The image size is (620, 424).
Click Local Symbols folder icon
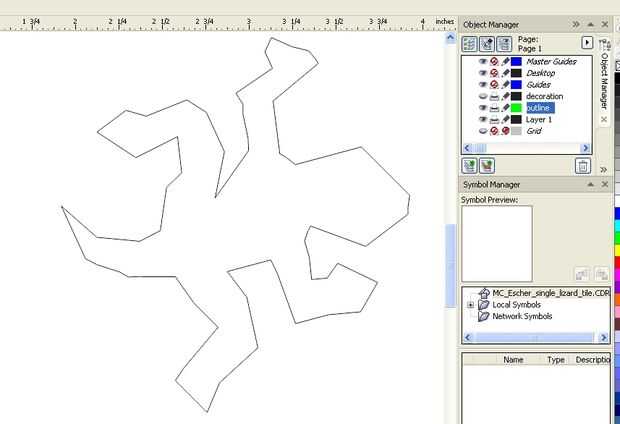click(484, 305)
